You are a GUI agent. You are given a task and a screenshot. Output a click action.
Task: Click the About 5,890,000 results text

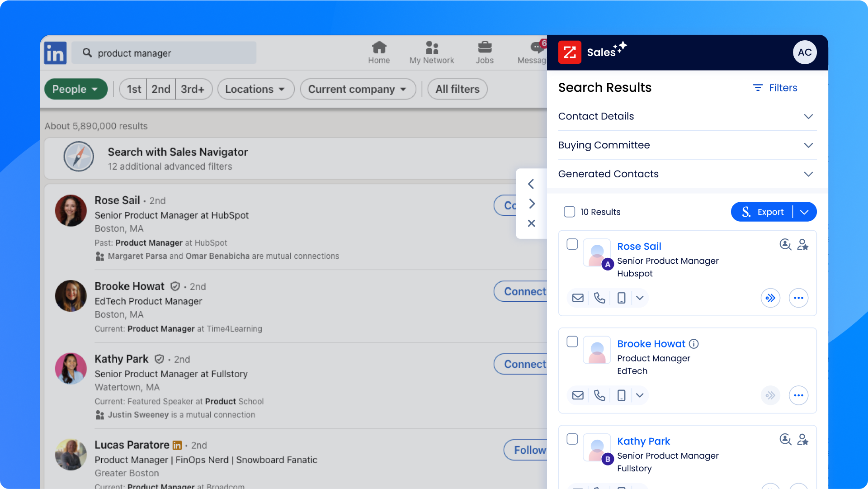tap(96, 126)
